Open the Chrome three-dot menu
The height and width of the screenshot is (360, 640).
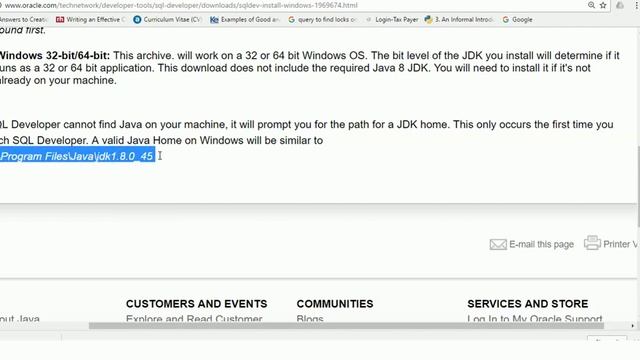[636, 5]
